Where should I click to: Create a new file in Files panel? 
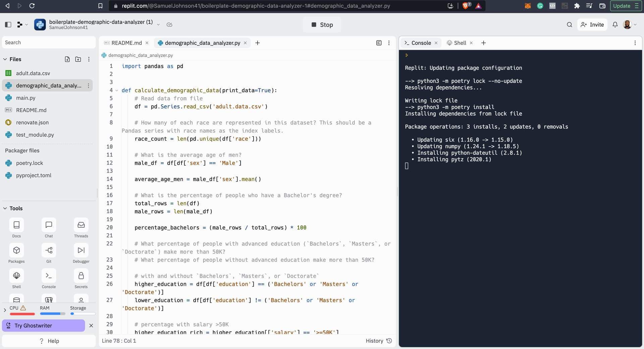(67, 59)
